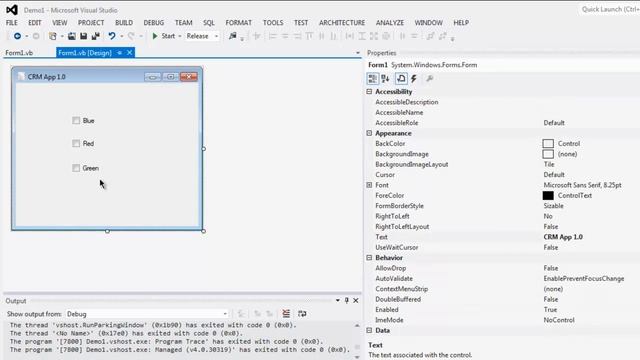Viewport: 640px width, 360px height.
Task: Switch to the Form1.vb code tab
Action: (x=19, y=53)
